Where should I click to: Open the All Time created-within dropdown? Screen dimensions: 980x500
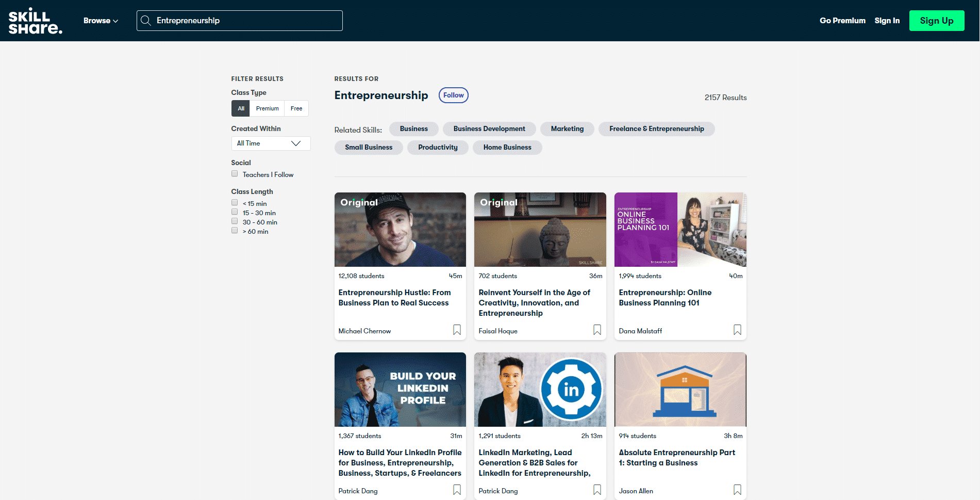[x=271, y=143]
